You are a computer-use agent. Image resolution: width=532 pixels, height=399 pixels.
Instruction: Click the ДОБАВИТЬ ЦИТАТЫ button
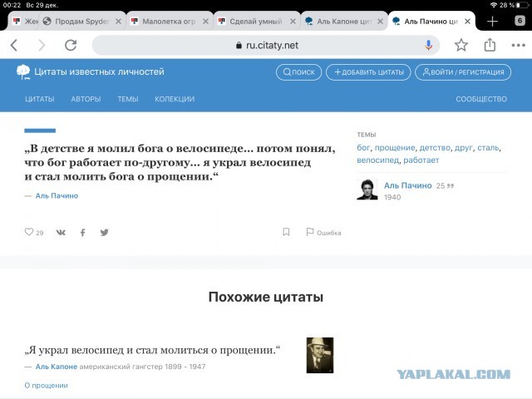click(368, 72)
